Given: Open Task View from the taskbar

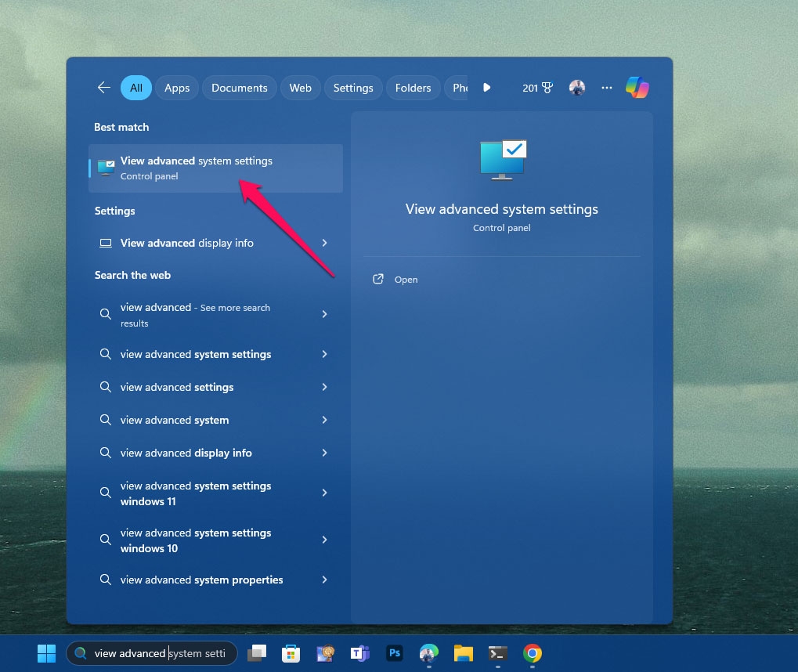Looking at the screenshot, I should (257, 653).
